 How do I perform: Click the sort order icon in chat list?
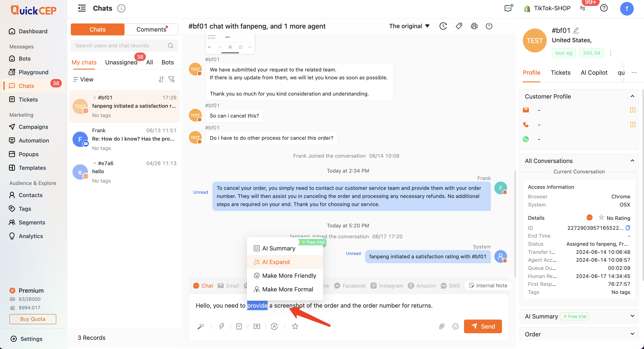coord(161,79)
